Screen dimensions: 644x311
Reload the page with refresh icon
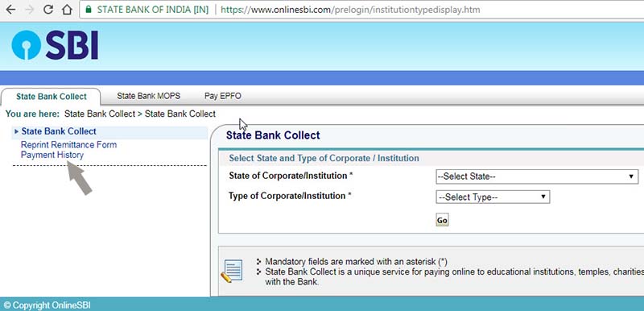click(48, 9)
